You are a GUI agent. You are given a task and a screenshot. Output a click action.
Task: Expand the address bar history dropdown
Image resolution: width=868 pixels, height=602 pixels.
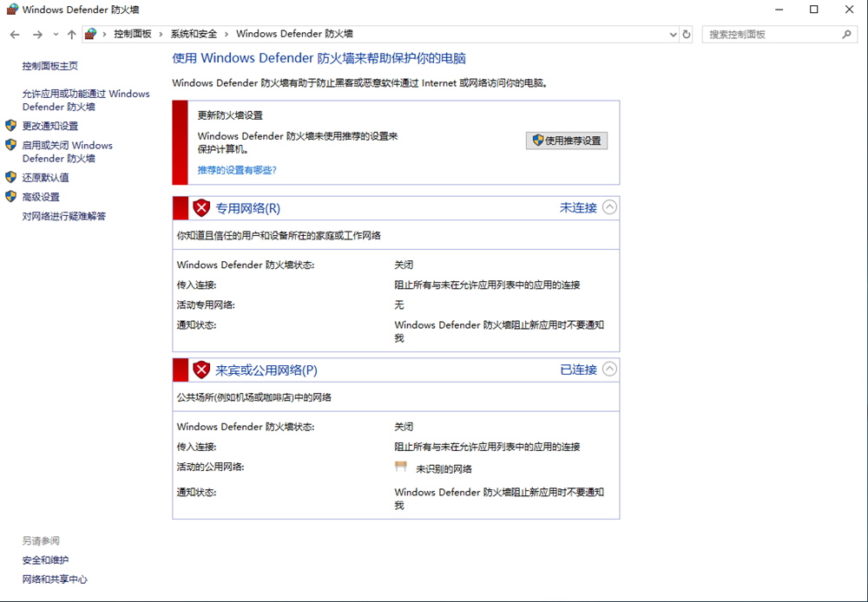point(673,35)
